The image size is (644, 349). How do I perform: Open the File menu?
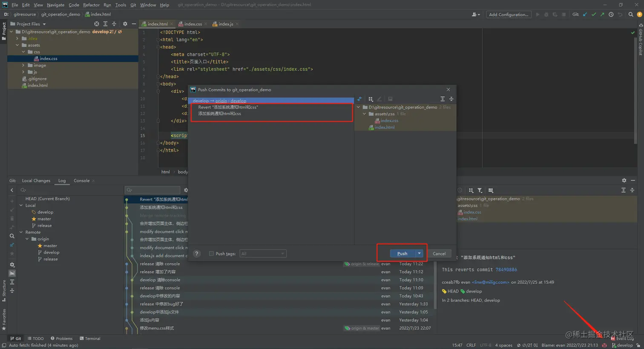pos(15,5)
